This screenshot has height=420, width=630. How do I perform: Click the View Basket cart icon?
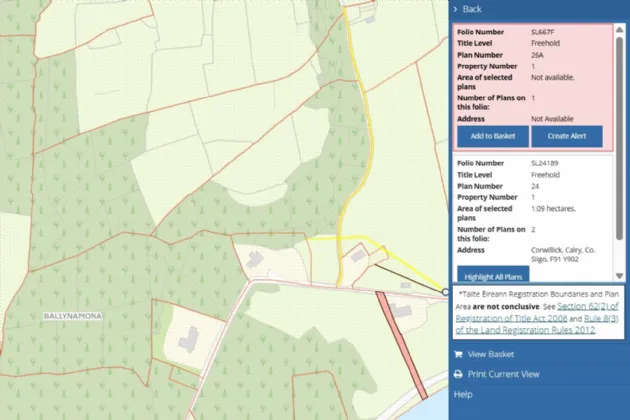pyautogui.click(x=458, y=354)
